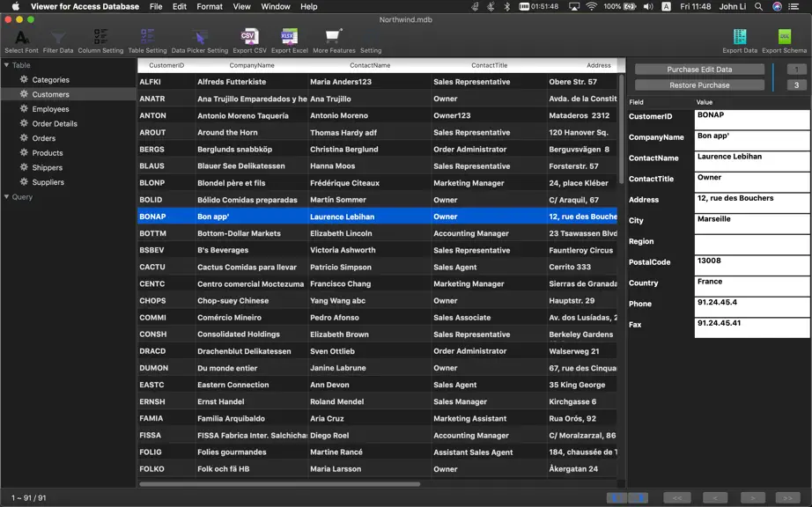This screenshot has width=812, height=507.
Task: Open the More Features cart icon
Action: (x=334, y=36)
